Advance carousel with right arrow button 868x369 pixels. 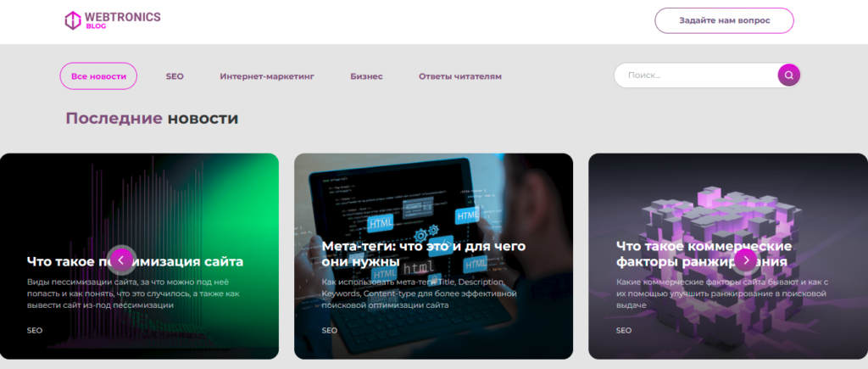click(745, 259)
